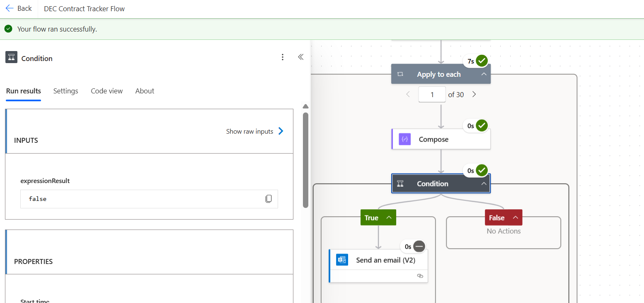Open the three-dot more options menu
Screen dimensions: 644x303
pos(283,57)
